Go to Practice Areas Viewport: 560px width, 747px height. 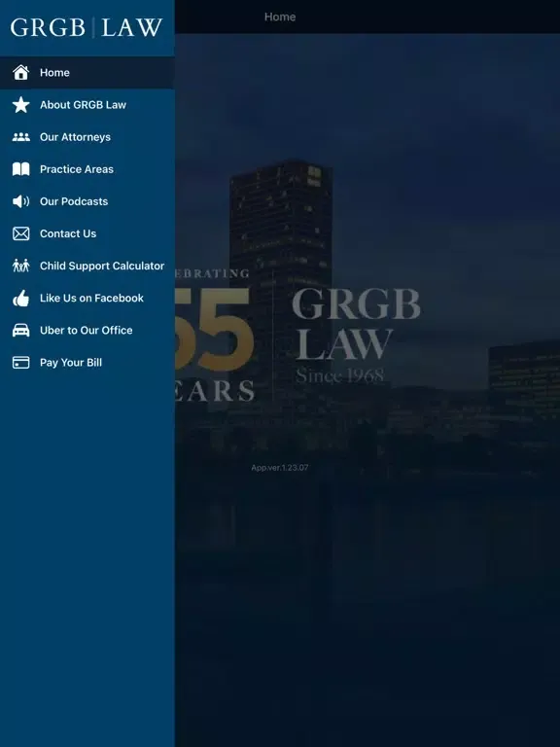[x=87, y=169]
